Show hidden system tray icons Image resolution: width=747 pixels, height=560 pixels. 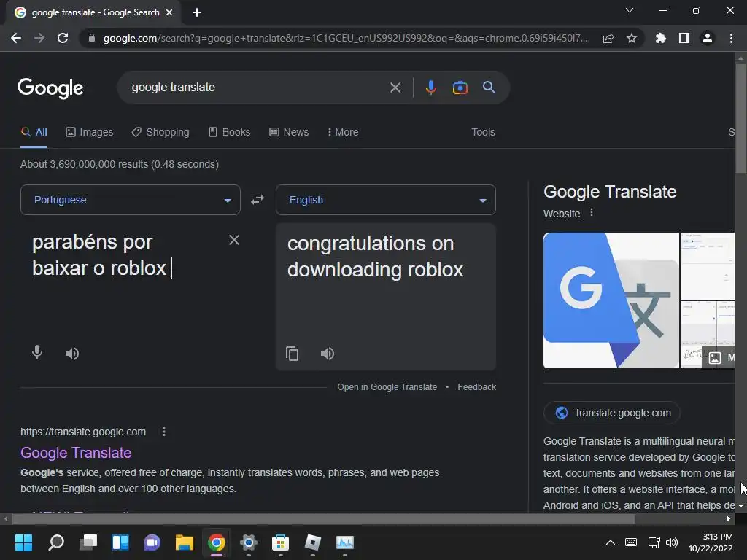611,542
